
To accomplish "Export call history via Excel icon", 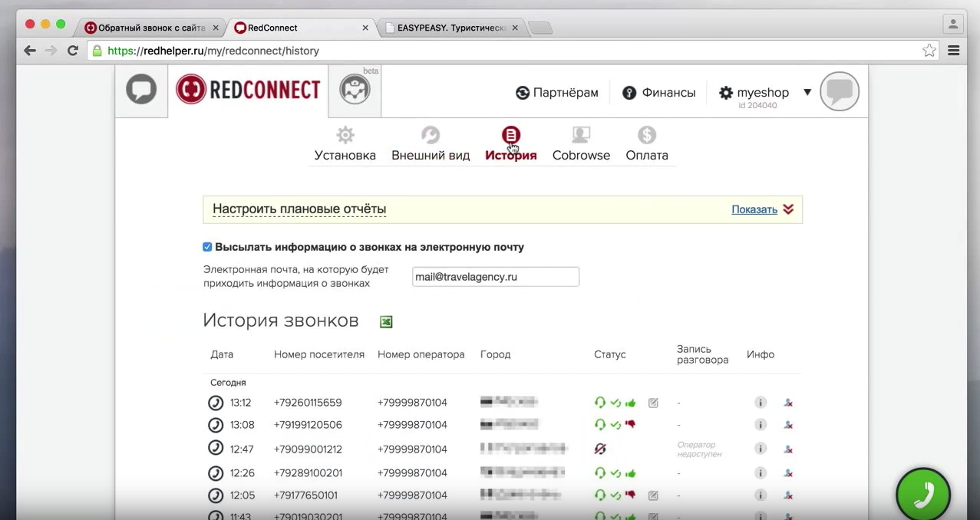I will pos(386,321).
